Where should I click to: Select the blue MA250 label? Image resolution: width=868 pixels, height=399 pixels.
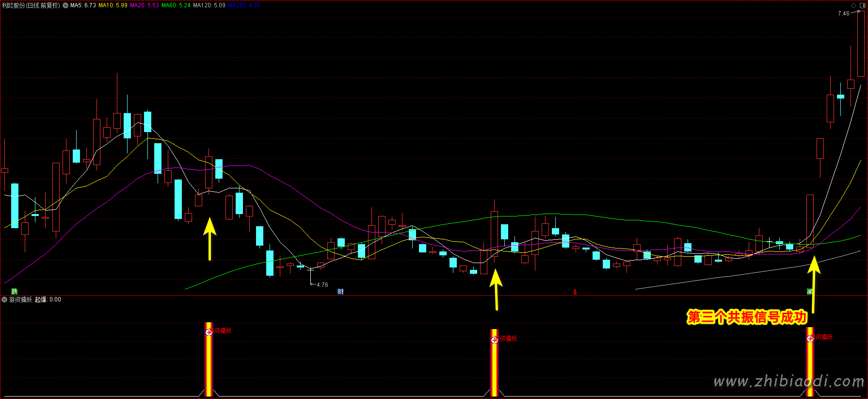pos(244,5)
